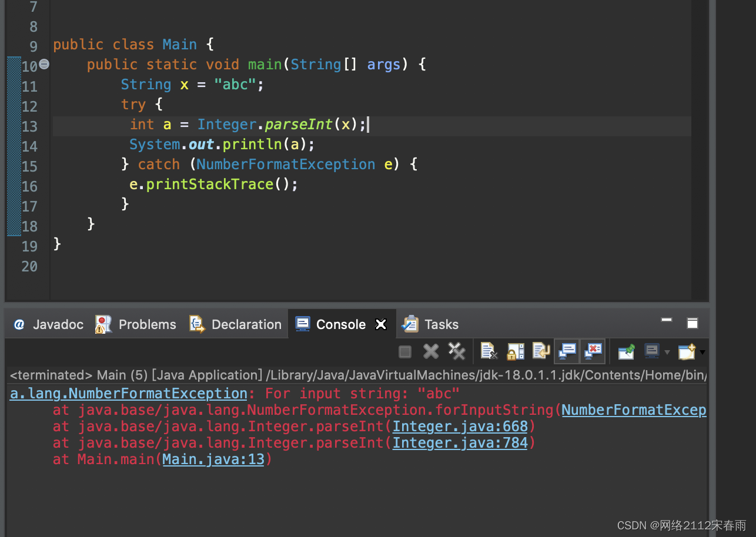Follow the Integer.java:784 stack trace link
Image resolution: width=756 pixels, height=537 pixels.
click(x=460, y=443)
